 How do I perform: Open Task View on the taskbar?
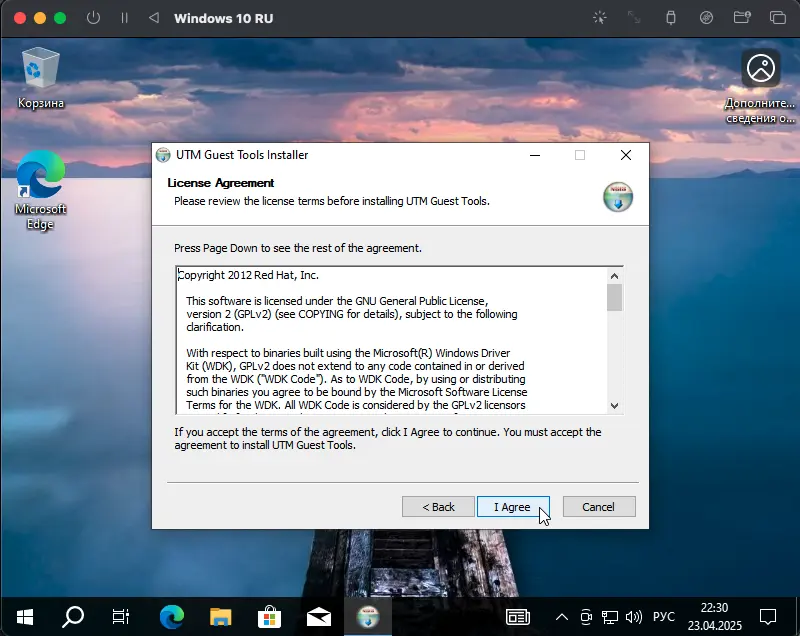point(121,617)
